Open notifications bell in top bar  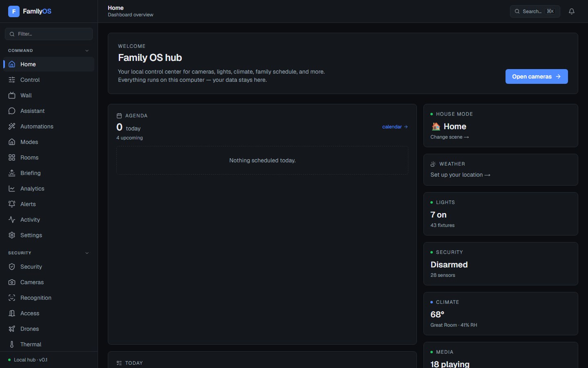click(x=572, y=11)
